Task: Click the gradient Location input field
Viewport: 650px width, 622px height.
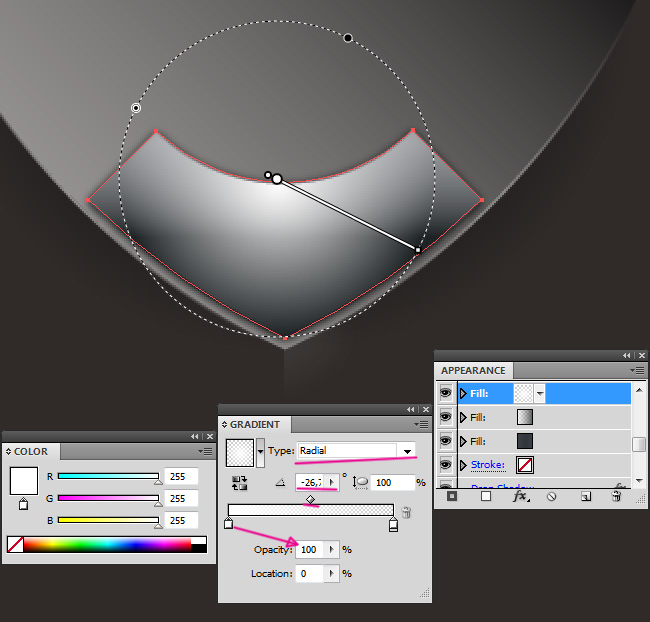Action: pos(316,574)
